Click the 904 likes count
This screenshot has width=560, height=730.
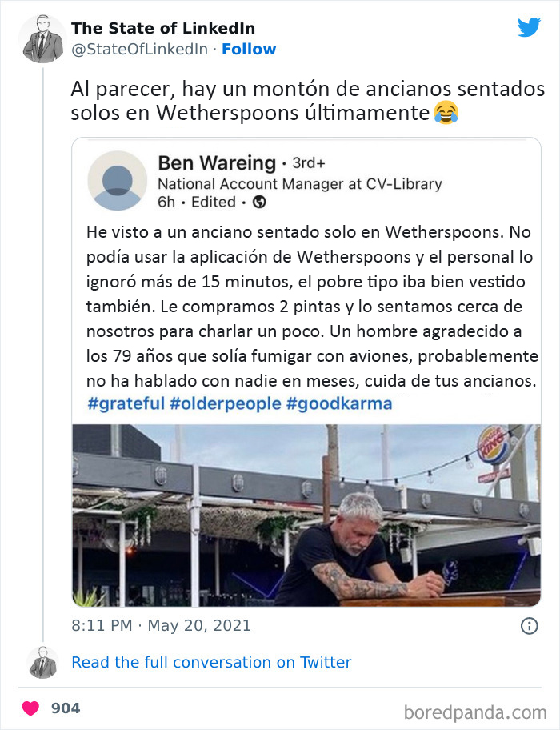pyautogui.click(x=66, y=708)
